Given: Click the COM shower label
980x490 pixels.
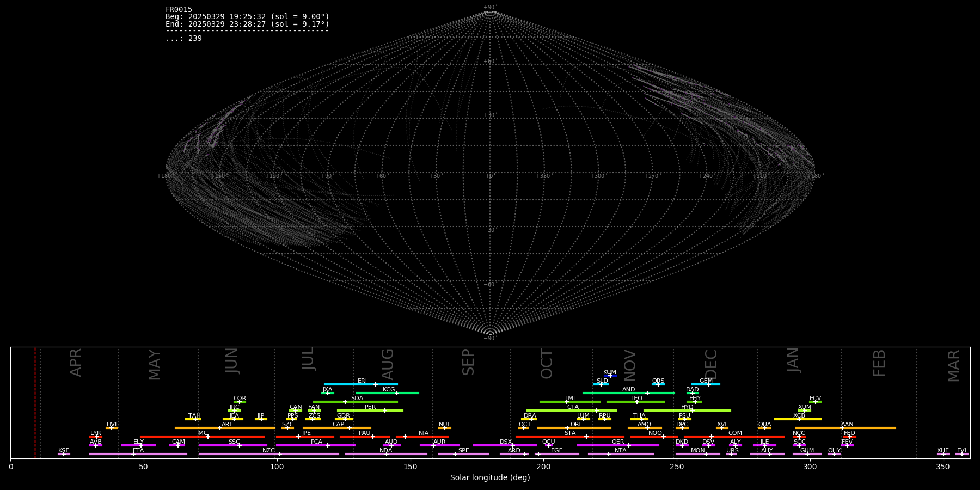Looking at the screenshot, I should click(x=735, y=433).
